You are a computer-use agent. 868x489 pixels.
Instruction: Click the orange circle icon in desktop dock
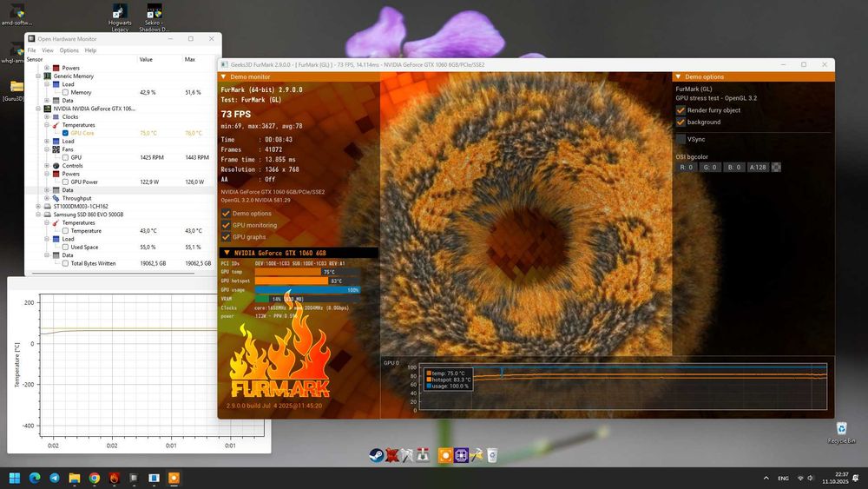click(x=445, y=455)
